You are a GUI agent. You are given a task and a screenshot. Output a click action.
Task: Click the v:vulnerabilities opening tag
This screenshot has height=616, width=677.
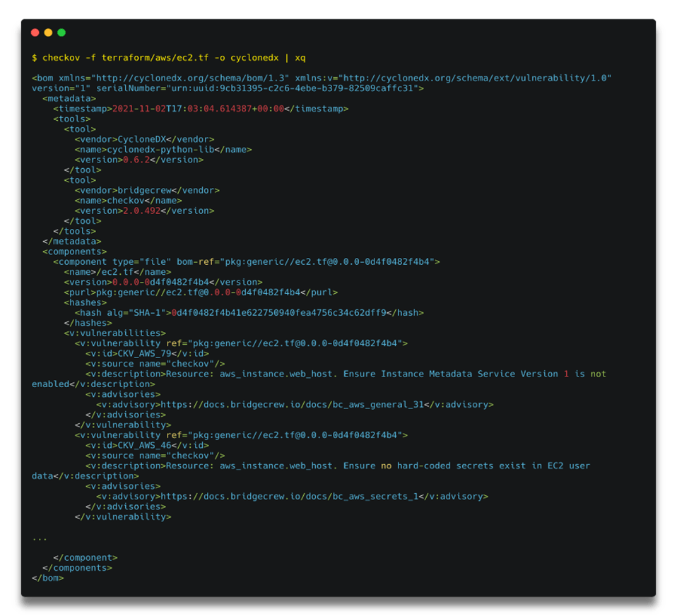[115, 333]
